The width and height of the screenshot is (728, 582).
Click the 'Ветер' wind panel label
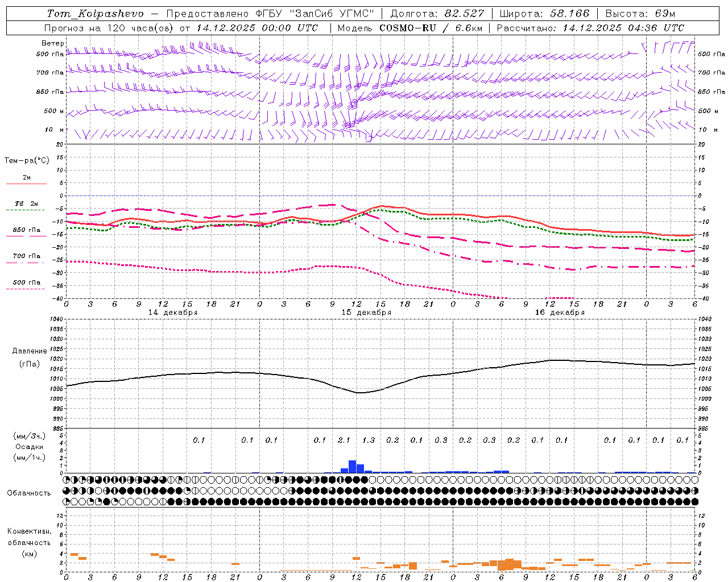point(52,43)
